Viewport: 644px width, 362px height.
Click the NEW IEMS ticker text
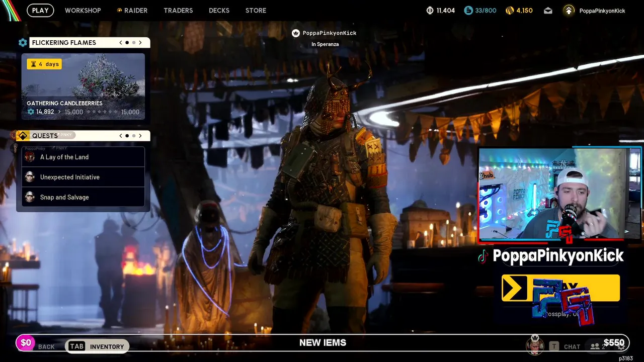[x=323, y=342]
